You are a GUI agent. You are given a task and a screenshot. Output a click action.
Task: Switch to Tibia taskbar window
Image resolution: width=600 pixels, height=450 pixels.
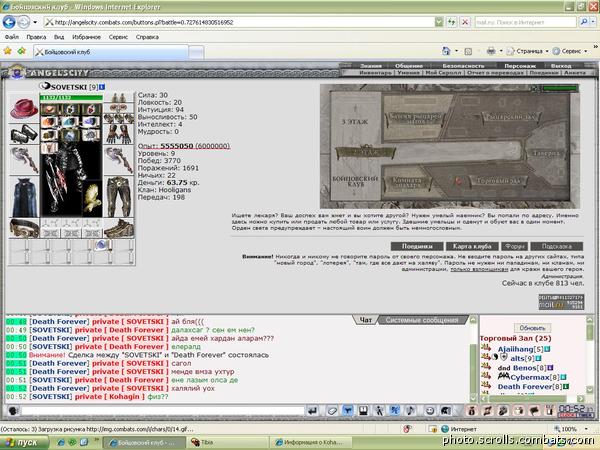click(227, 443)
